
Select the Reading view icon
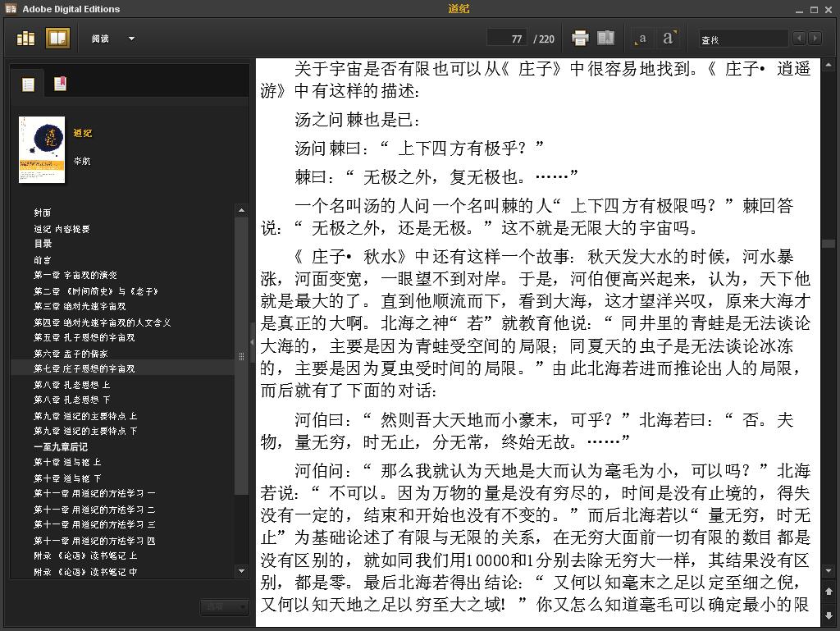(x=57, y=39)
